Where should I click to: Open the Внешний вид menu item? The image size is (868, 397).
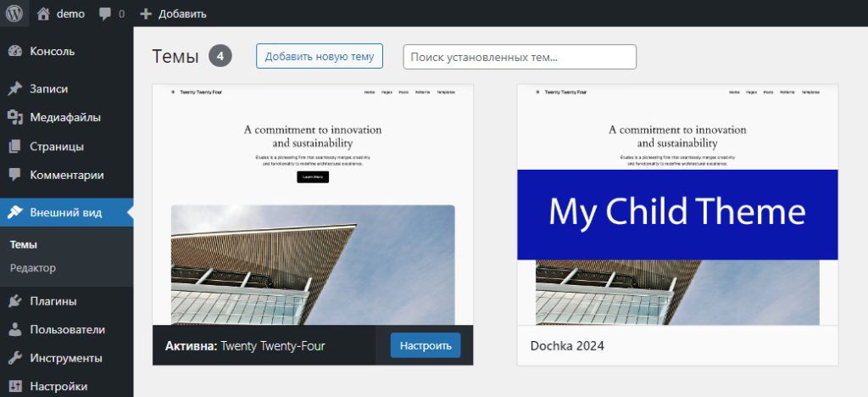coord(66,213)
